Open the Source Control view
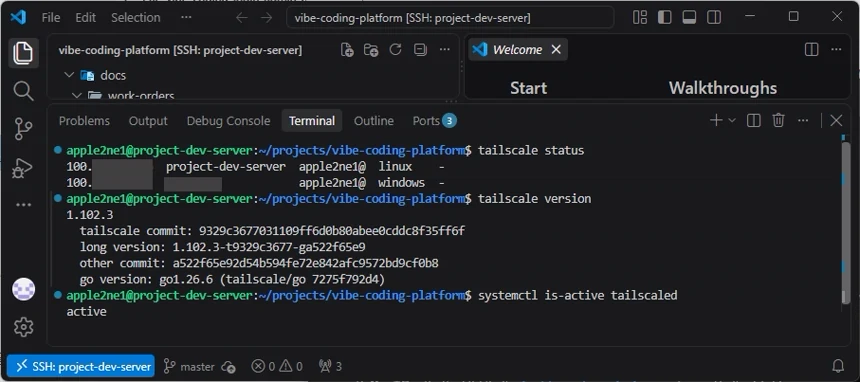The width and height of the screenshot is (860, 382). 23,129
